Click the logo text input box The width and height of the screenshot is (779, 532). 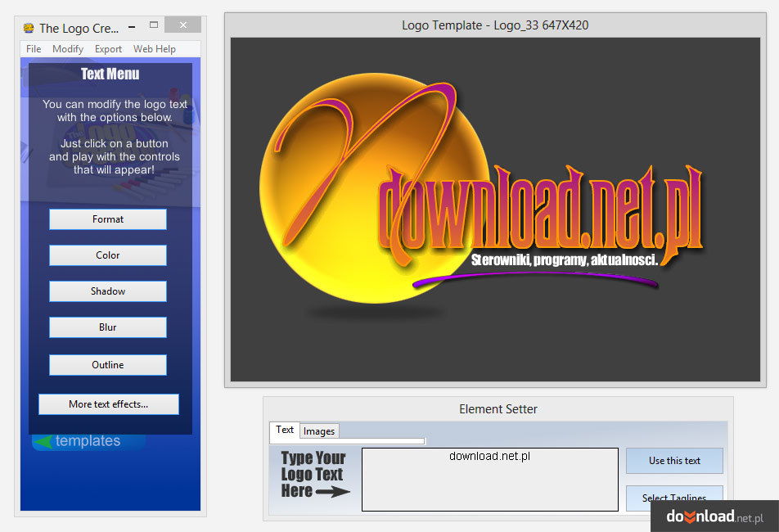point(490,480)
